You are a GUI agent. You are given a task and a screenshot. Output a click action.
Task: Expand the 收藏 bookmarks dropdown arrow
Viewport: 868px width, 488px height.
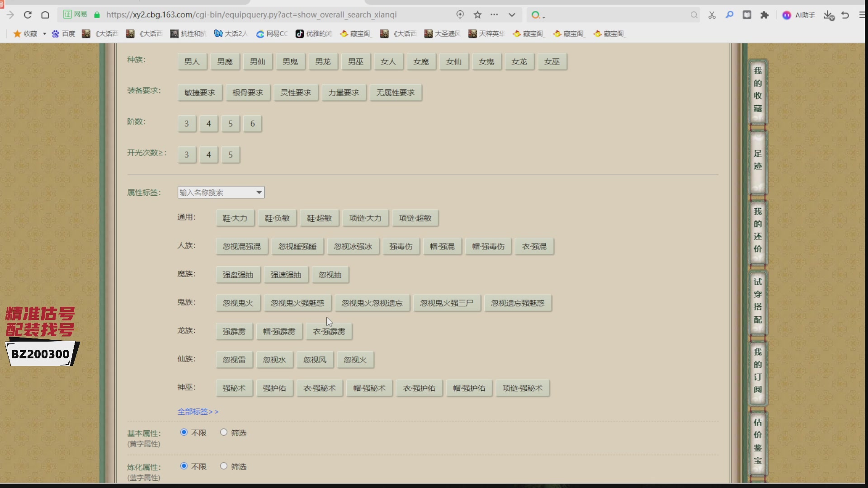tap(44, 33)
